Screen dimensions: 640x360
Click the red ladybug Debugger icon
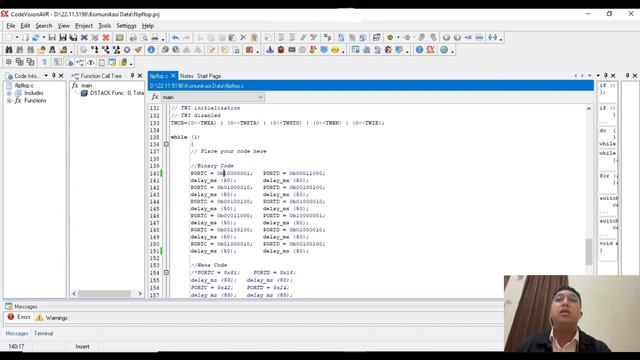point(281,50)
